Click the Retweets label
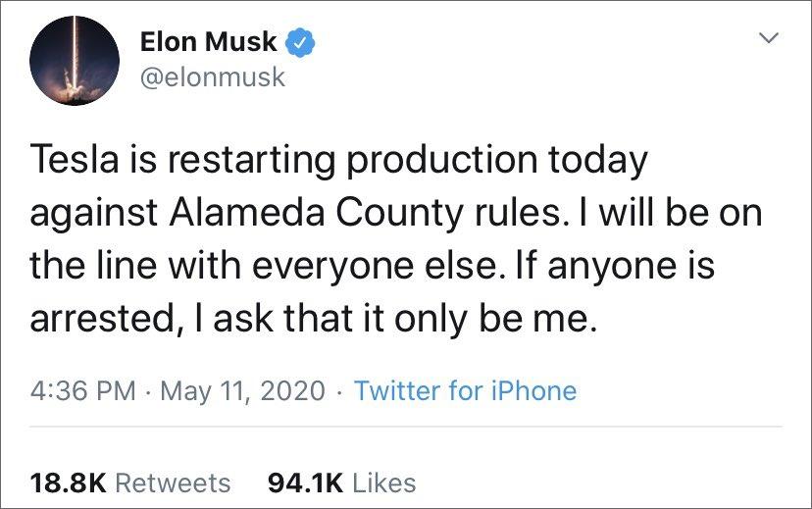The image size is (812, 509). click(x=174, y=483)
